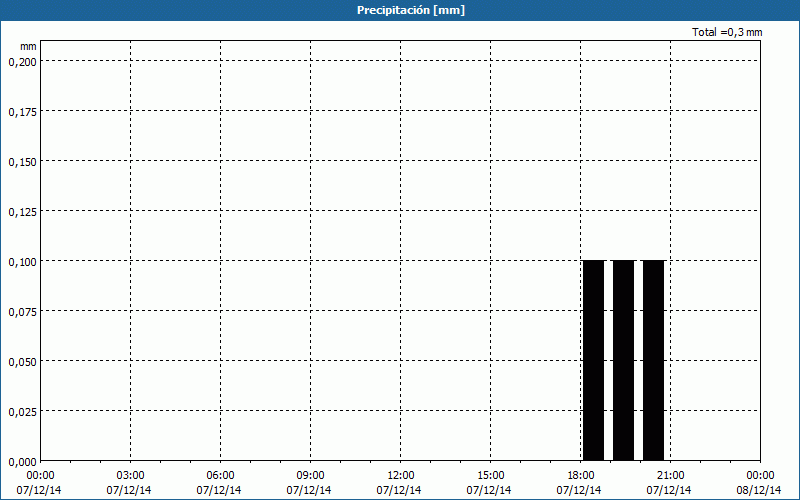Image resolution: width=800 pixels, height=500 pixels.
Task: Click the 0,050 y-axis value
Action: (22, 362)
